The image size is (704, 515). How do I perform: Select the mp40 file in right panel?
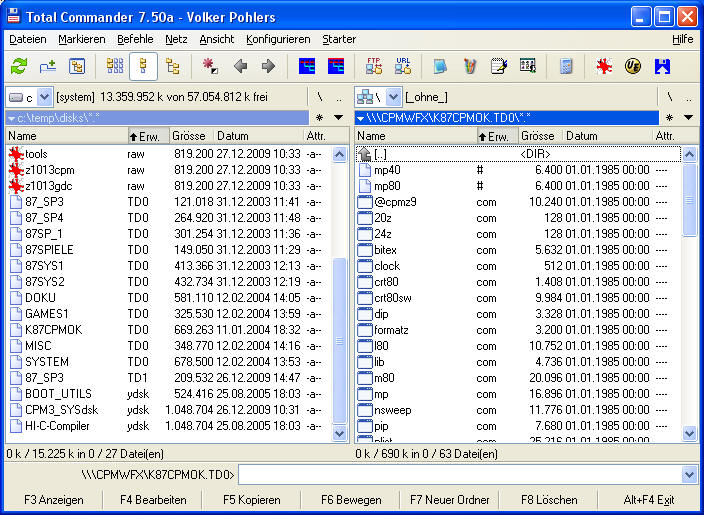click(x=519, y=170)
